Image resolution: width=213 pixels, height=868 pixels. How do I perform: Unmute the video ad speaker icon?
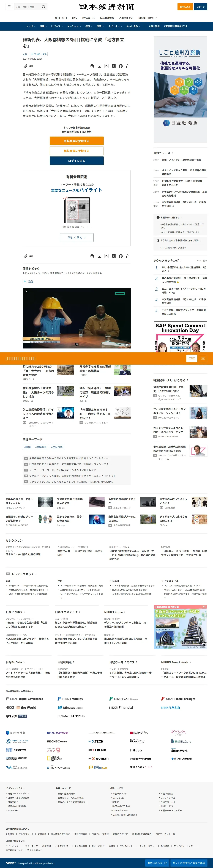tap(127, 345)
